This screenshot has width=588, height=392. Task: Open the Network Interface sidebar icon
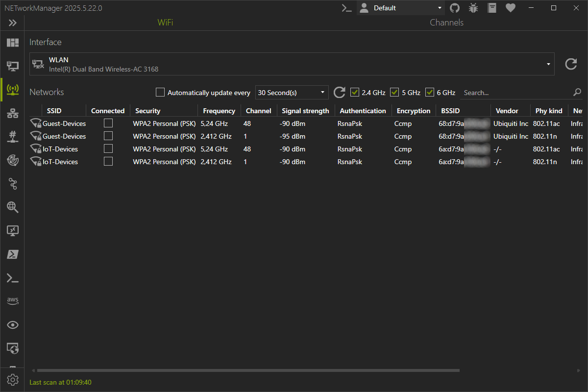tap(12, 66)
